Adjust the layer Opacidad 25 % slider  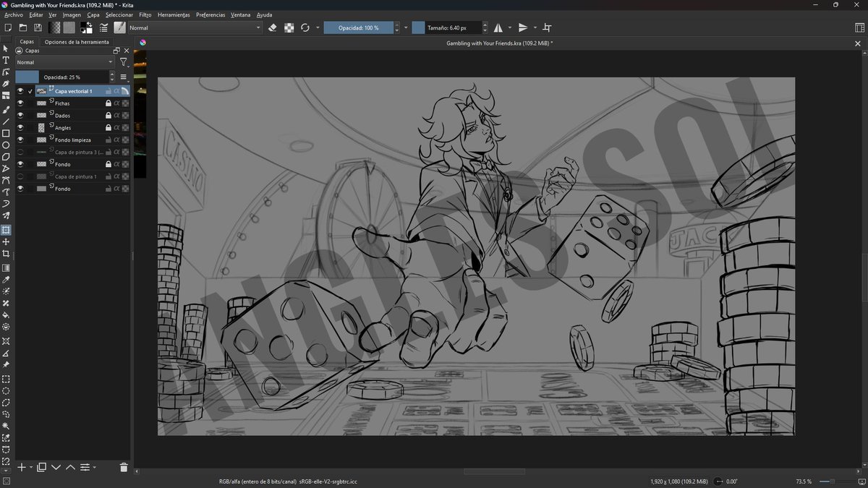pyautogui.click(x=61, y=77)
